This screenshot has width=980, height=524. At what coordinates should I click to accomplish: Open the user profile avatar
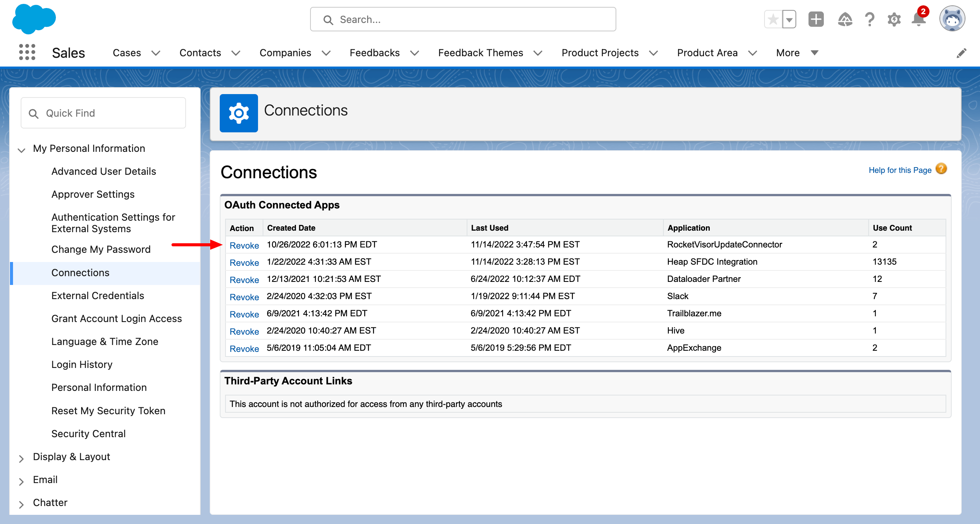(x=952, y=19)
